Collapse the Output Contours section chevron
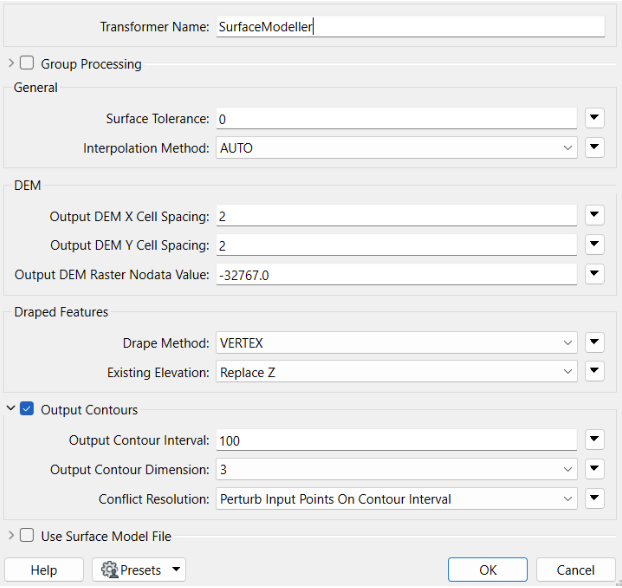Viewport: 622px width, 588px height. [x=11, y=408]
